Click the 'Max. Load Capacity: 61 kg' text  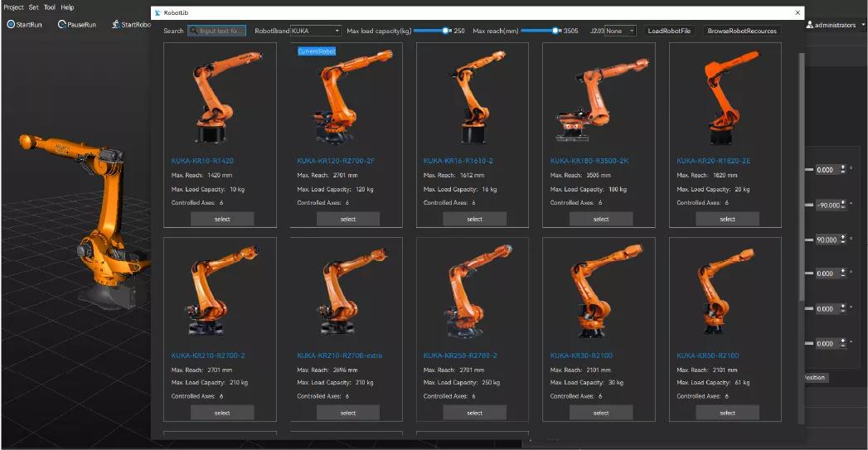pos(713,383)
